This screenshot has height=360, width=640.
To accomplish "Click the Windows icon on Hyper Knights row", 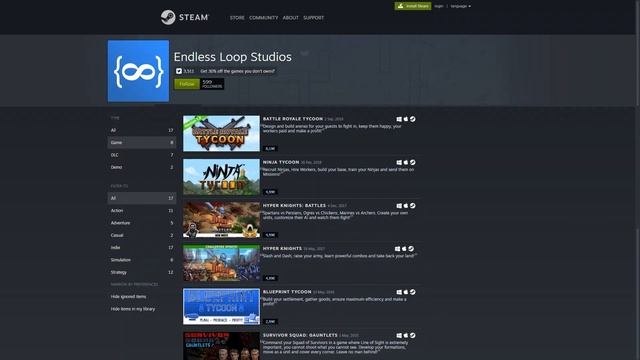I will 397,249.
